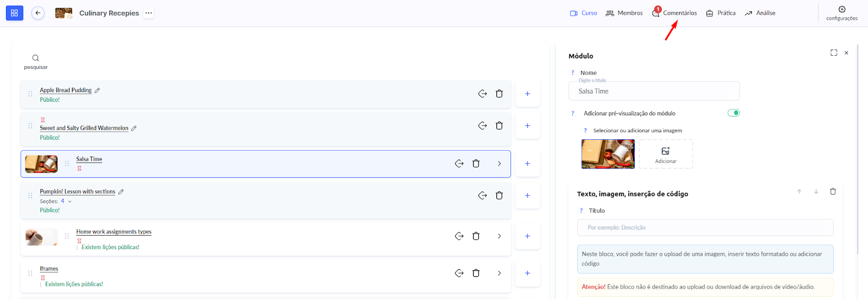Select the existing module preview image thumbnail
Screen dimensions: 868x299
(x=608, y=154)
